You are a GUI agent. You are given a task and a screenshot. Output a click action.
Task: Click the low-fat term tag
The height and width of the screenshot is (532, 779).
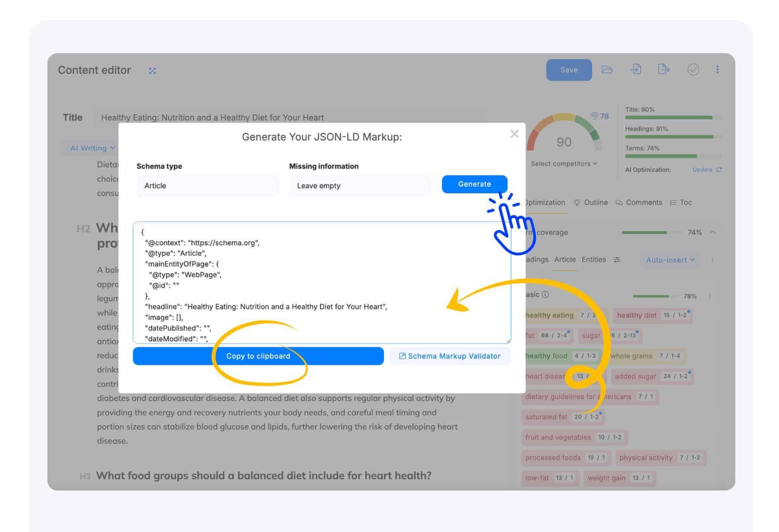pyautogui.click(x=550, y=478)
